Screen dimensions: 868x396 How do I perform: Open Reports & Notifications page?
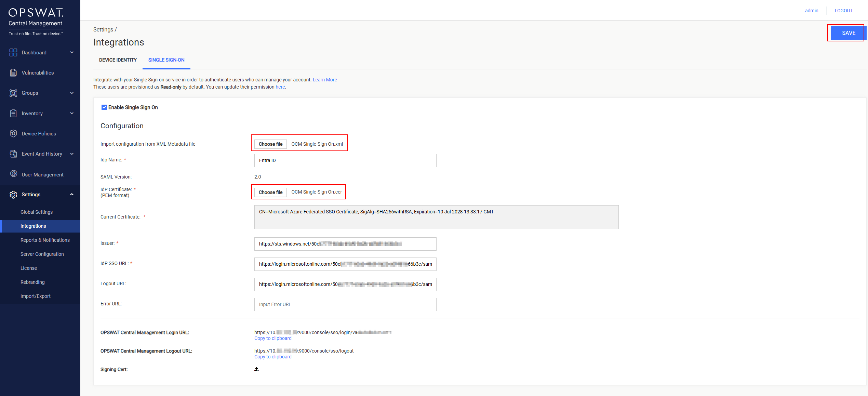coord(45,240)
